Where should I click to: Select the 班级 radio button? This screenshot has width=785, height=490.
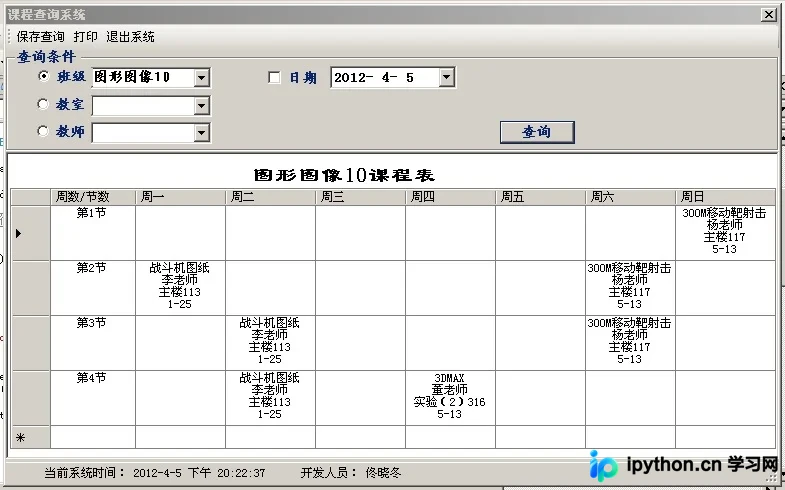(x=44, y=76)
